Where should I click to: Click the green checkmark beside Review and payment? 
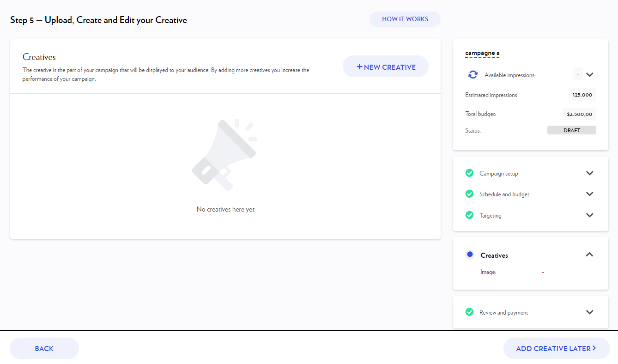pyautogui.click(x=469, y=312)
